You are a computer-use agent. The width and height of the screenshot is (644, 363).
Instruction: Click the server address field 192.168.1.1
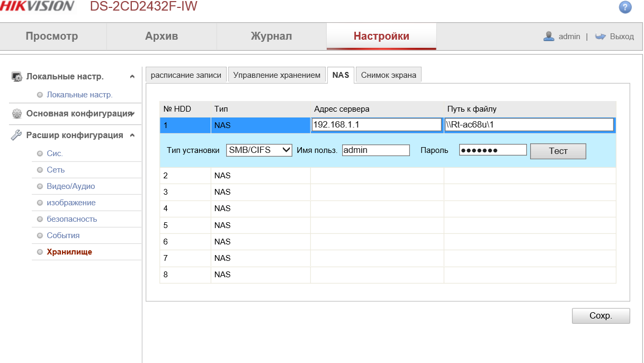coord(377,124)
